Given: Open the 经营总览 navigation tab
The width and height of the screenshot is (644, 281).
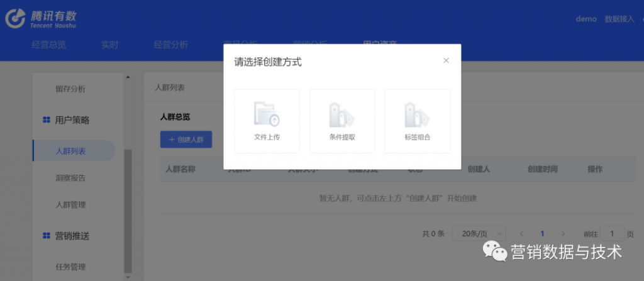Looking at the screenshot, I should pyautogui.click(x=48, y=45).
